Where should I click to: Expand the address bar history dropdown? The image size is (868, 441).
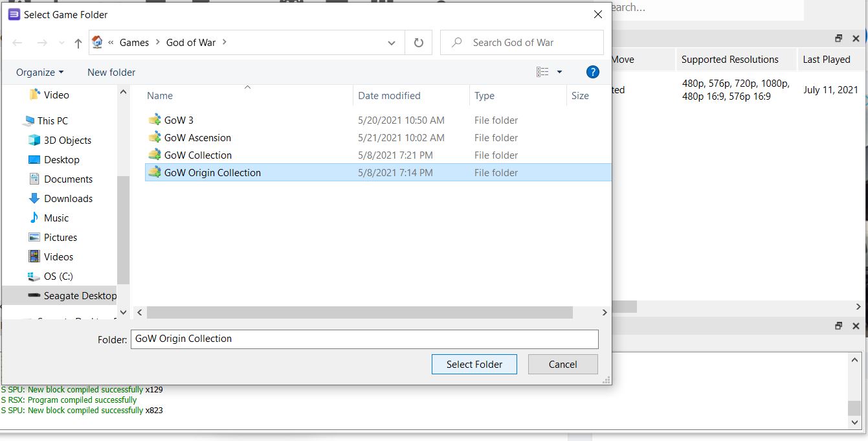391,43
